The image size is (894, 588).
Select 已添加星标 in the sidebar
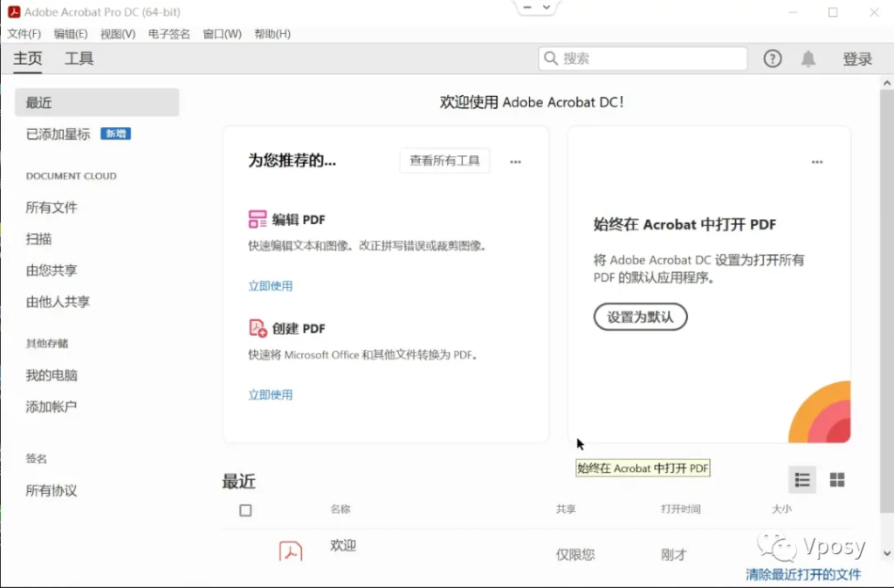click(x=58, y=133)
